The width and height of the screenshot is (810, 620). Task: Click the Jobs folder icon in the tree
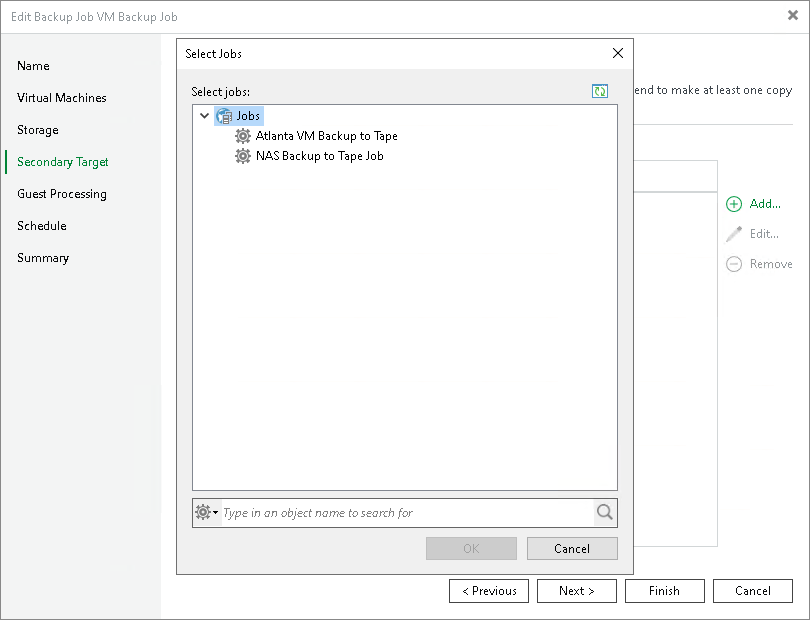click(226, 115)
